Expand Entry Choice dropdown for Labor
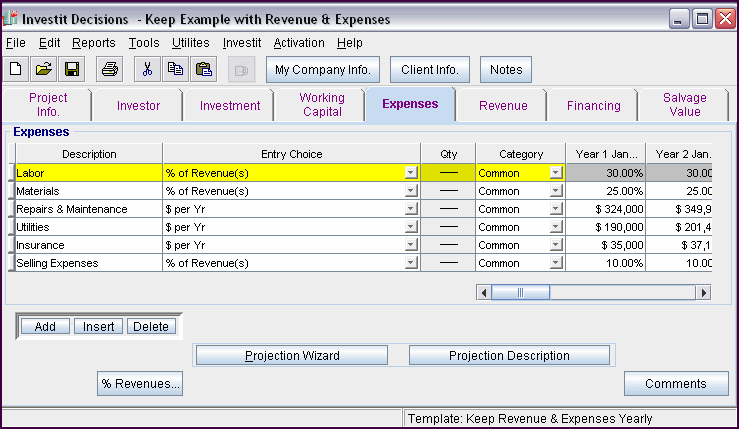Image resolution: width=739 pixels, height=429 pixels. point(411,173)
